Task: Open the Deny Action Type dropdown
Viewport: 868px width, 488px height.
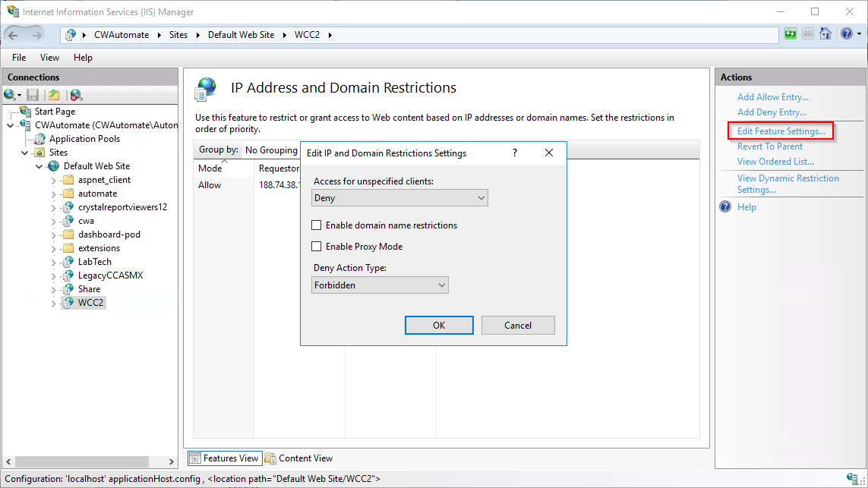Action: pos(380,285)
